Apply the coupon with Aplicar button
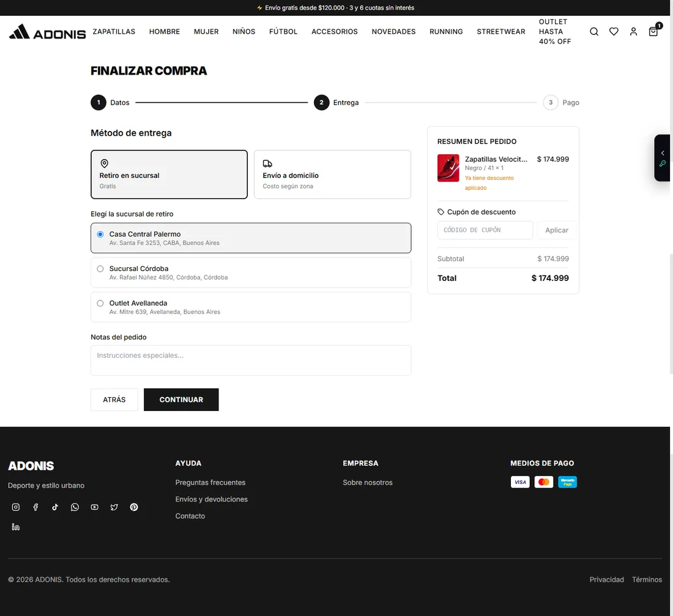Image resolution: width=673 pixels, height=616 pixels. tap(557, 230)
